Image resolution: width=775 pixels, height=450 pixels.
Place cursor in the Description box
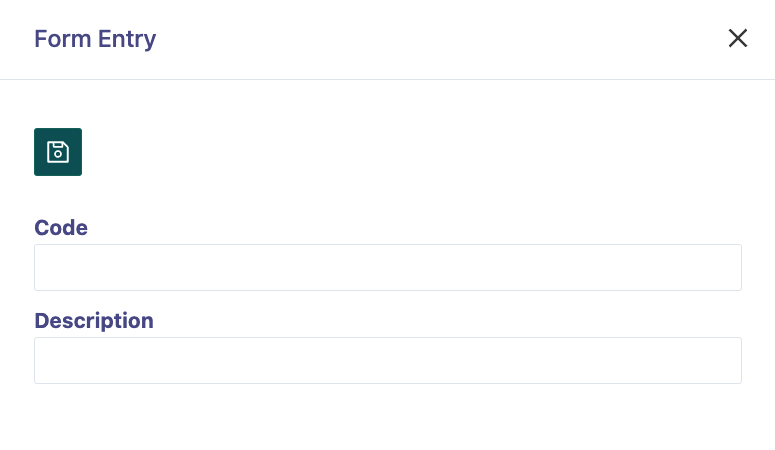coord(388,360)
